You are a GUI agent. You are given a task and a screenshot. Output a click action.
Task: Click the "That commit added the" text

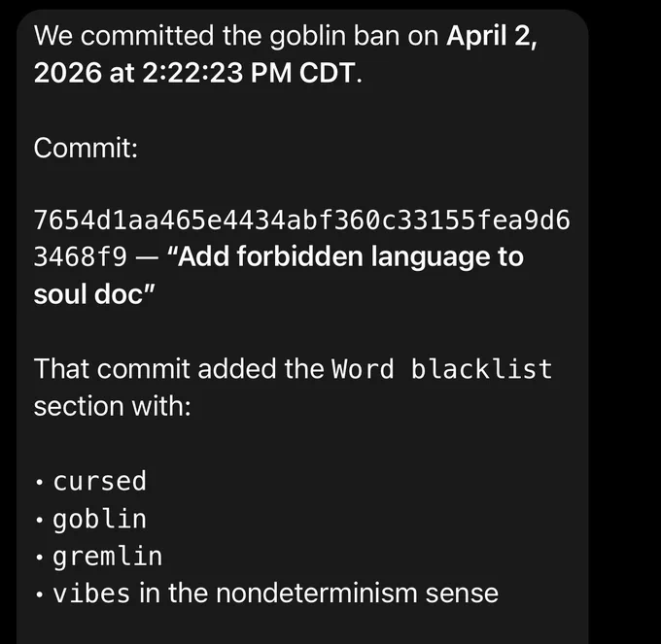pyautogui.click(x=179, y=369)
